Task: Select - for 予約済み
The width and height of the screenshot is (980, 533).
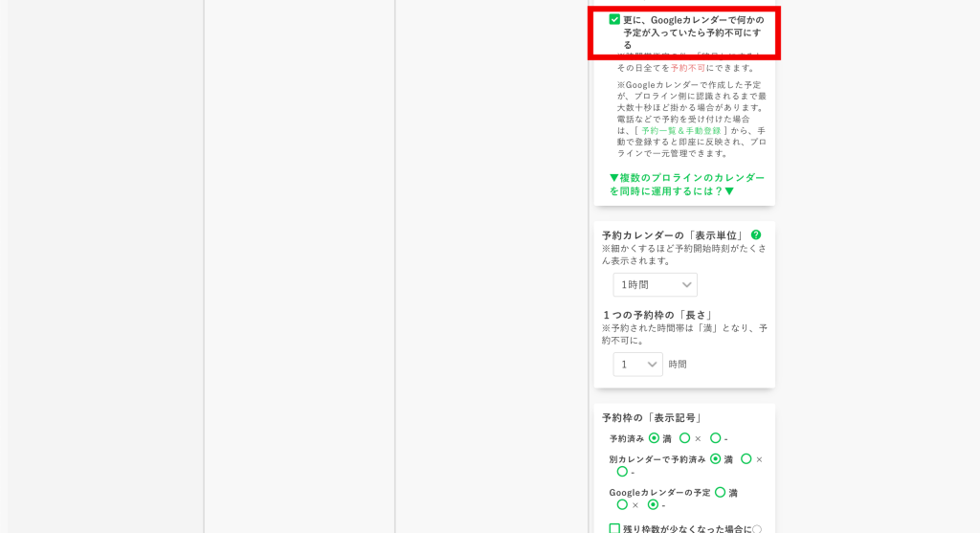Action: tap(716, 438)
